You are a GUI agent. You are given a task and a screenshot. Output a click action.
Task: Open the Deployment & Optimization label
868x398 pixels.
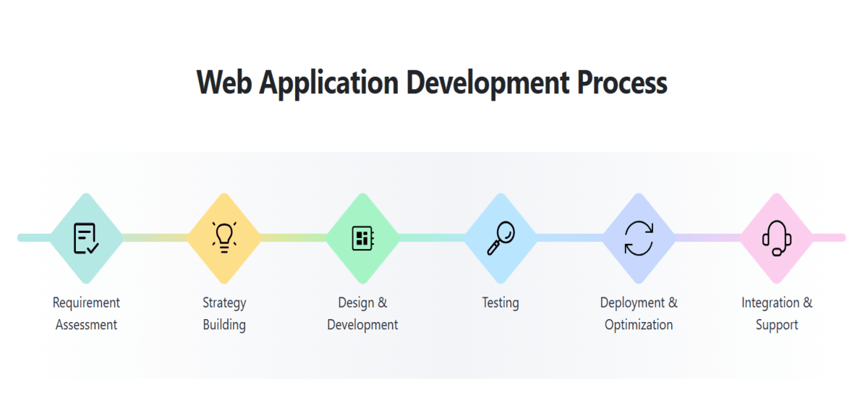639,313
